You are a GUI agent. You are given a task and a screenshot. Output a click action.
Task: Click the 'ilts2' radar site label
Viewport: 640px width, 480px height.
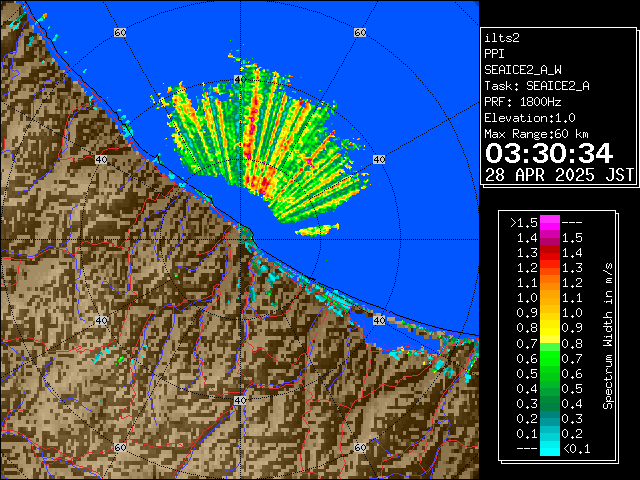(x=502, y=38)
